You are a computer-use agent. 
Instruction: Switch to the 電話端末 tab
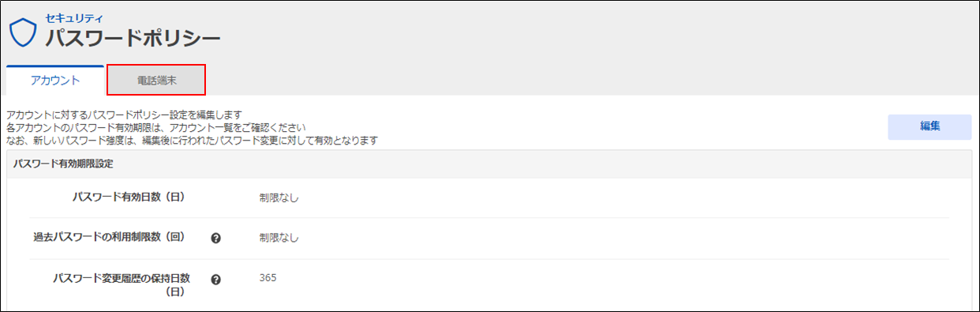tap(156, 80)
